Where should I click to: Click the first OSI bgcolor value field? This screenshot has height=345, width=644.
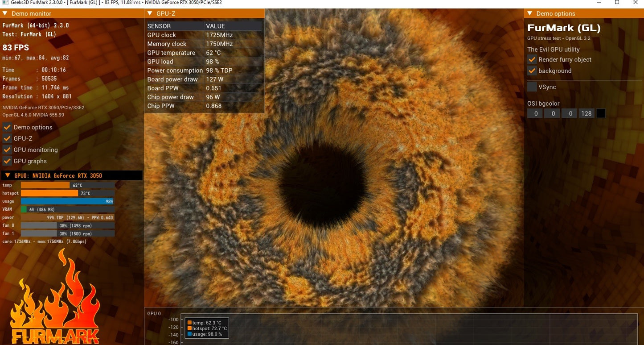point(536,113)
